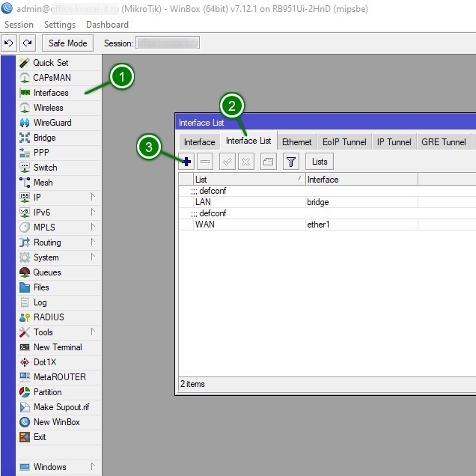
Task: Click the Redo arrow button
Action: [28, 43]
